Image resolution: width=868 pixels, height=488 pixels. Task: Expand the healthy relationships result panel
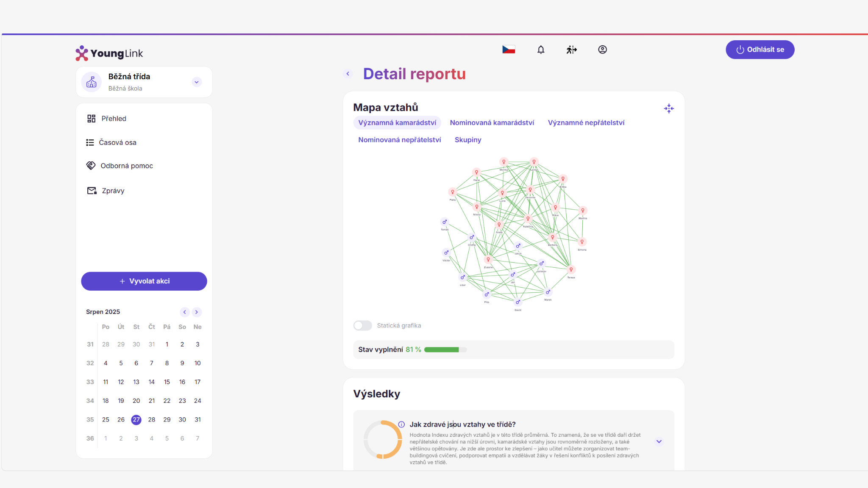pos(659,441)
